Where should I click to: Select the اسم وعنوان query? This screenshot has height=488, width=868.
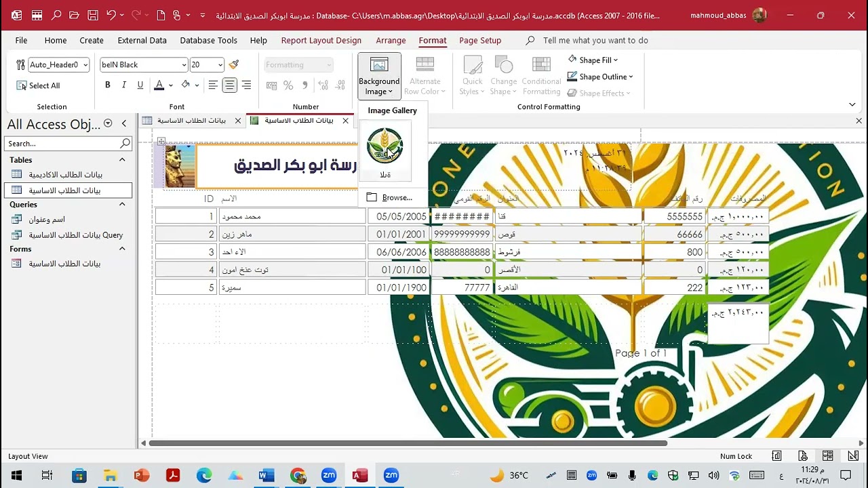[x=68, y=220]
